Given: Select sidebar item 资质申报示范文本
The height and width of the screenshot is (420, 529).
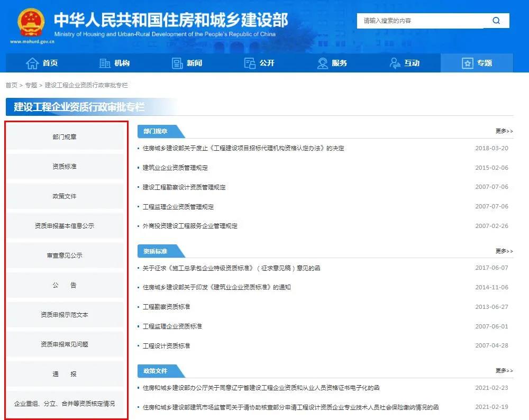Looking at the screenshot, I should 65,314.
